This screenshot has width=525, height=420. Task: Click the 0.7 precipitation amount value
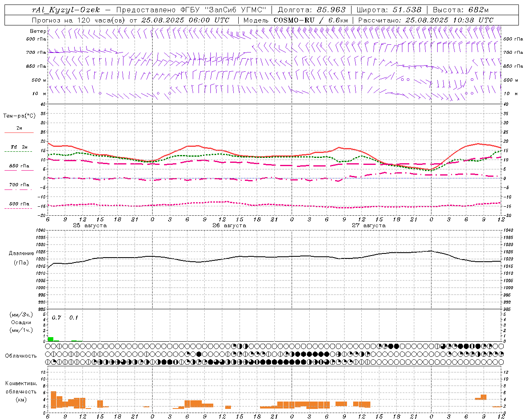[x=56, y=318]
